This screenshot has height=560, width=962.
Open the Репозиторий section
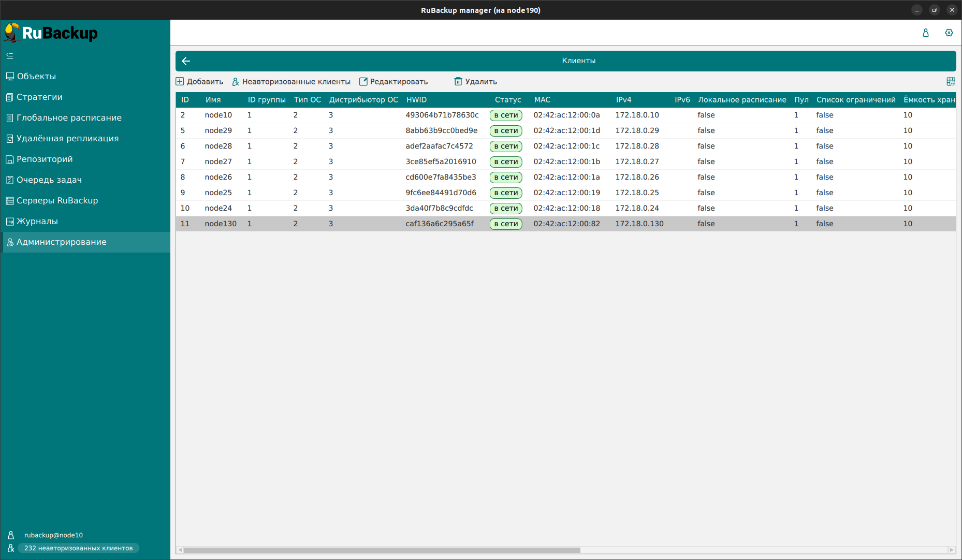coord(45,159)
